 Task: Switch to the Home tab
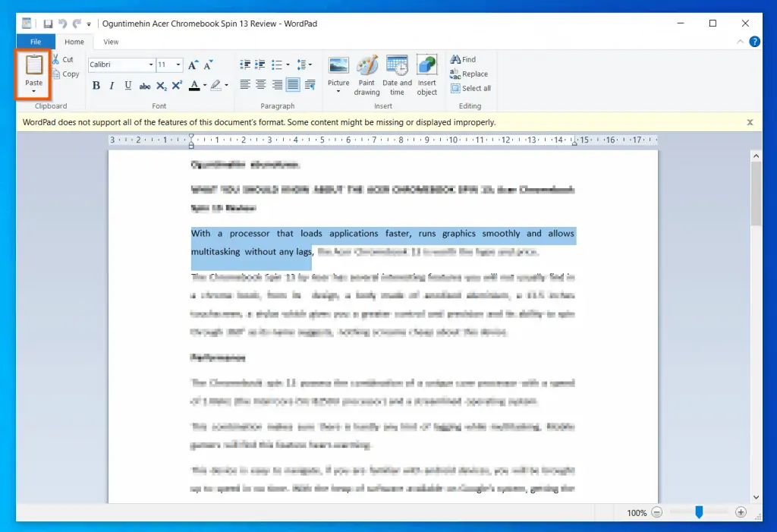tap(74, 42)
